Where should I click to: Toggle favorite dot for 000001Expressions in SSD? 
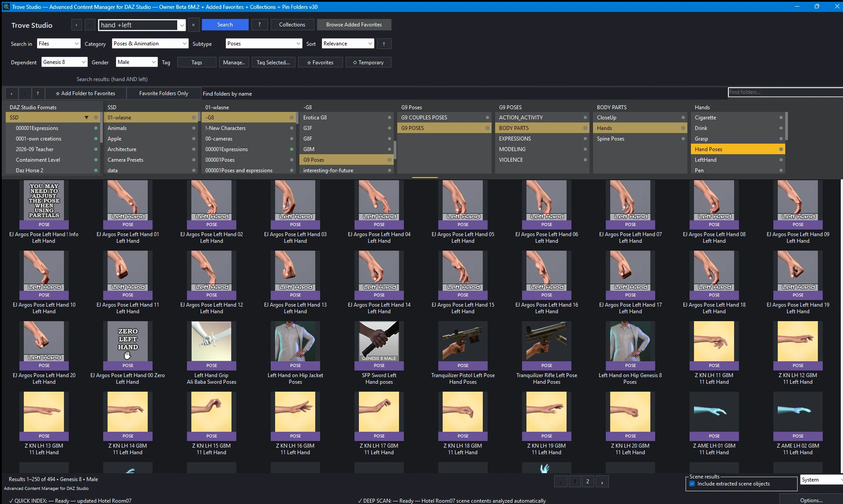(x=96, y=128)
